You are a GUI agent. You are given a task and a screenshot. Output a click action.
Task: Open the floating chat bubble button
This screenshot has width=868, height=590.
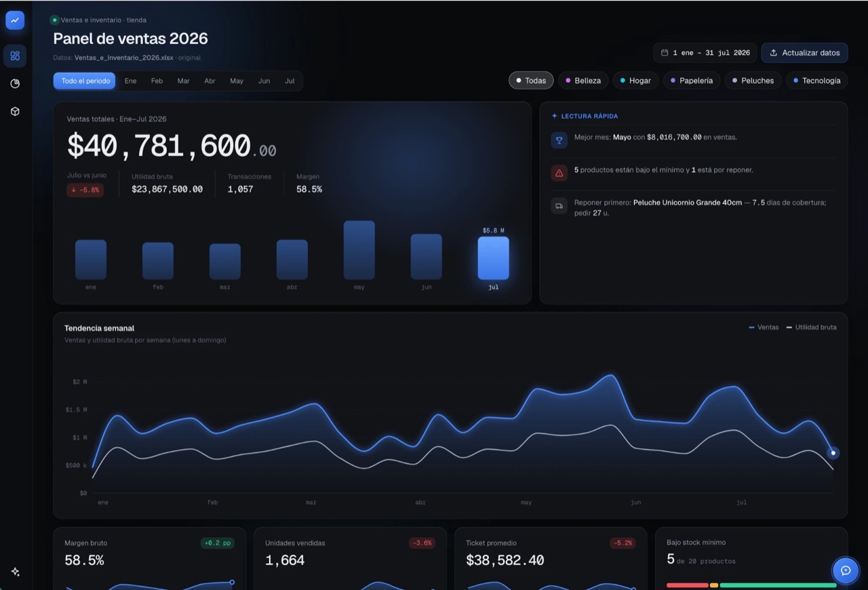pyautogui.click(x=846, y=570)
